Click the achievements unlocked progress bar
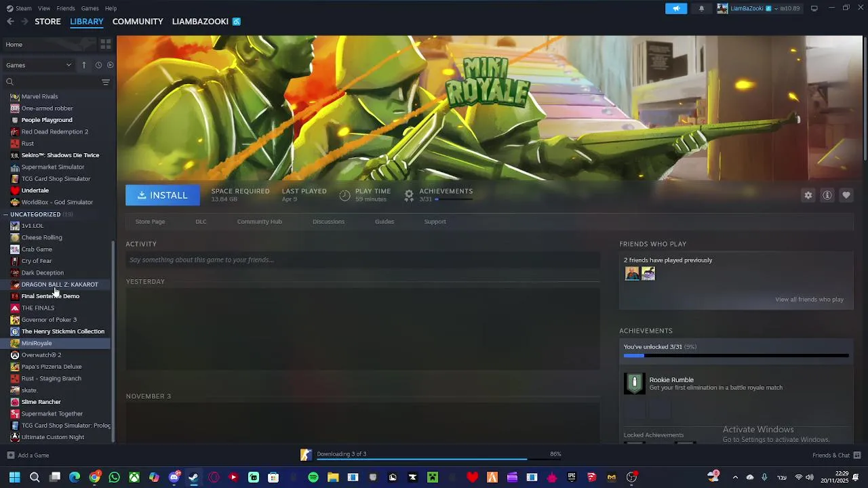The width and height of the screenshot is (868, 488). 736,355
